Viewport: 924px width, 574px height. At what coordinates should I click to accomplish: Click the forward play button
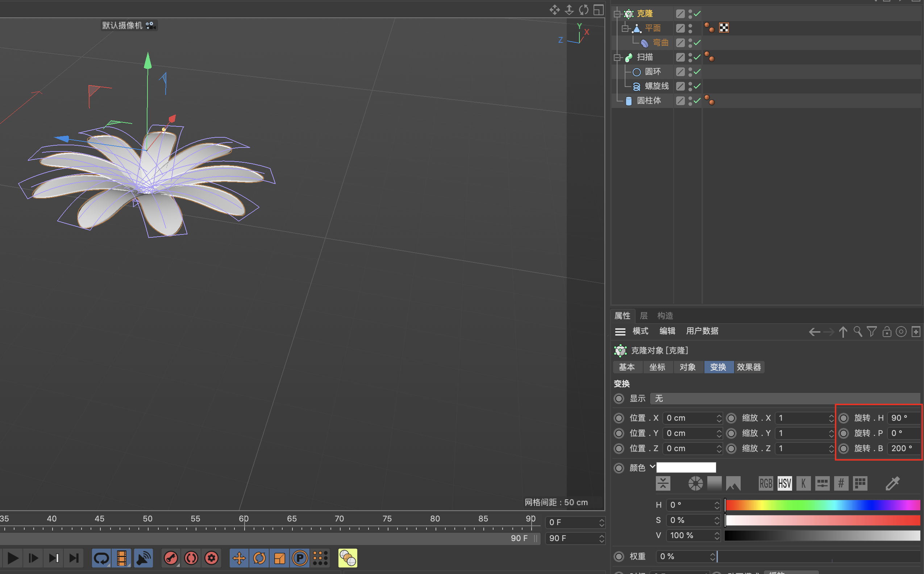point(13,558)
